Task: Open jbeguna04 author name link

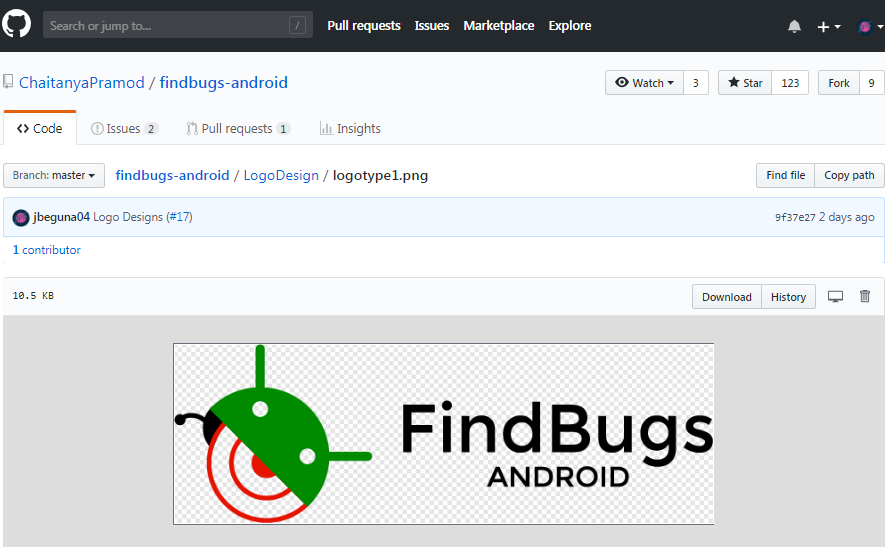Action: click(62, 217)
